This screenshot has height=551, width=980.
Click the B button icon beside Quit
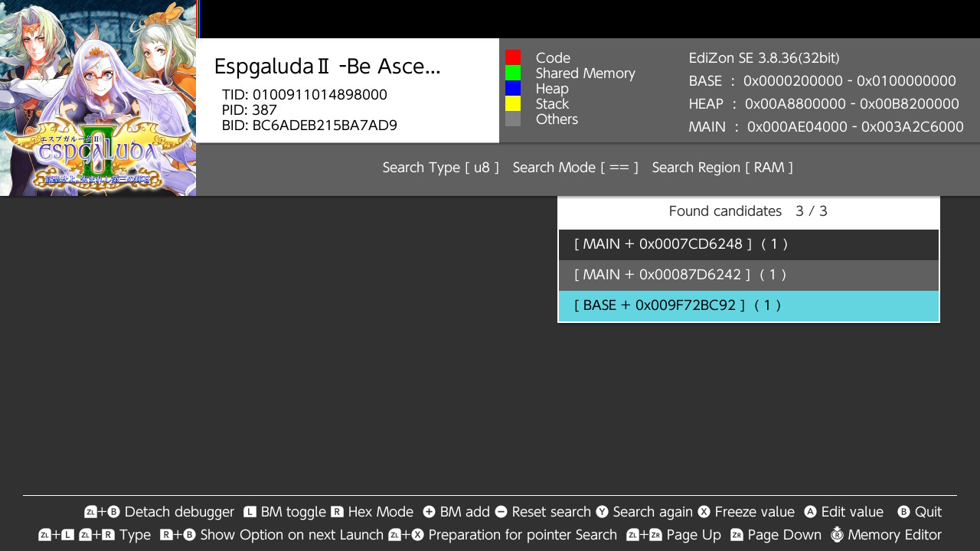point(903,512)
